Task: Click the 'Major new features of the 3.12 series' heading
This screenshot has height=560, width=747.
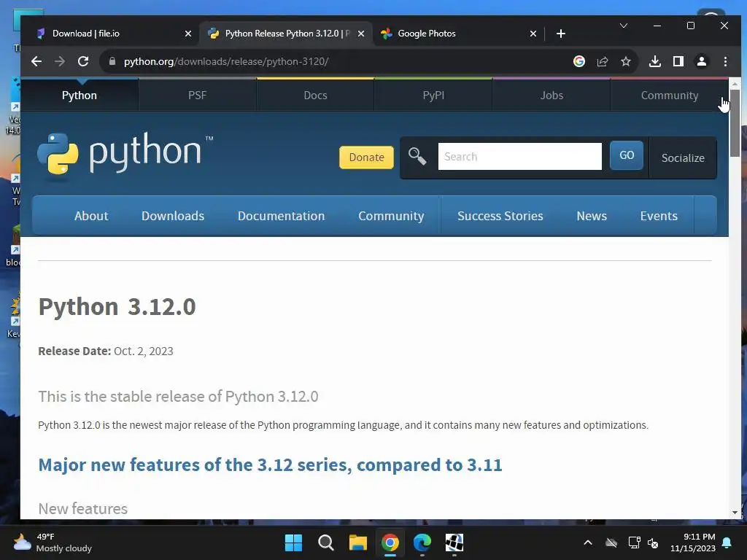Action: [x=270, y=464]
